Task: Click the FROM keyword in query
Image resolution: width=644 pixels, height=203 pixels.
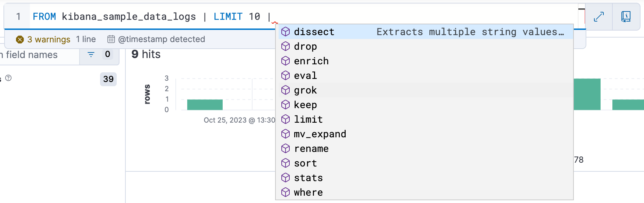Action: coord(44,16)
